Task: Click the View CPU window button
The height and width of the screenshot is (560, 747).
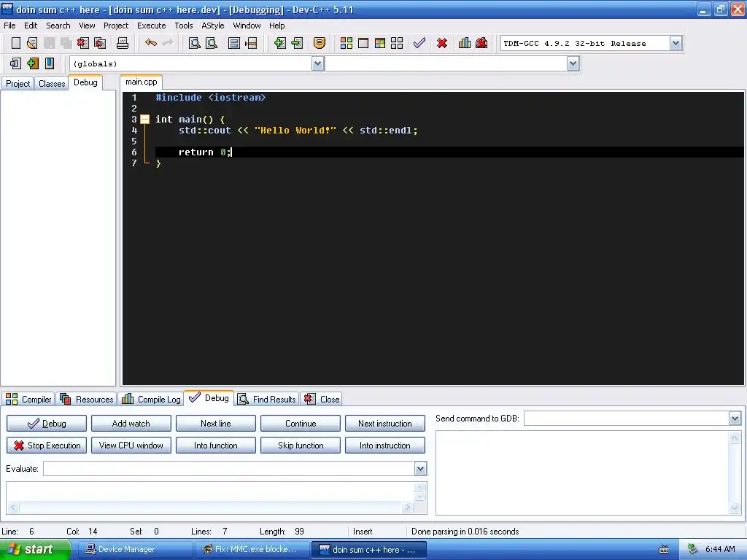Action: (x=131, y=446)
